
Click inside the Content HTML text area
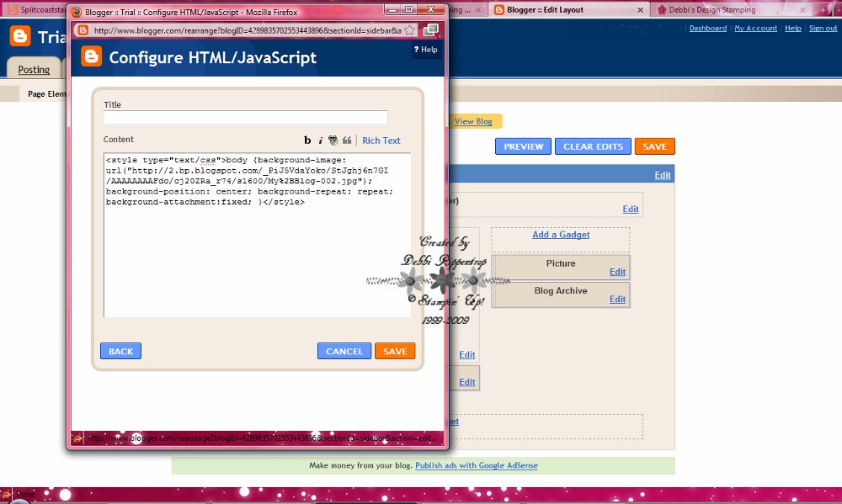point(257,235)
